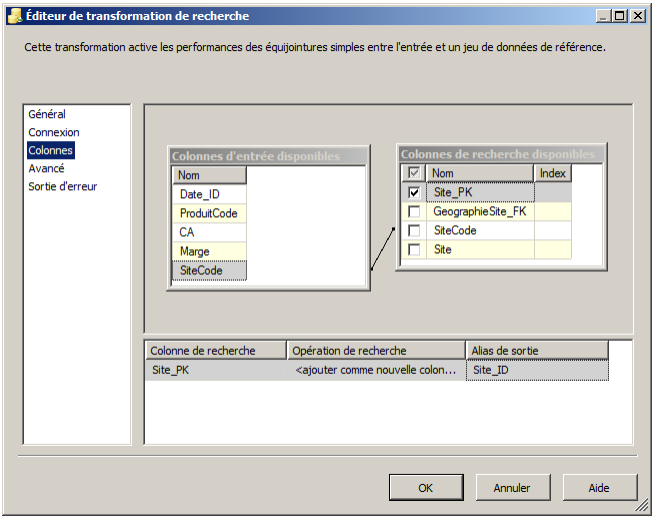Open the Opération de recherche dropdown cell
The width and height of the screenshot is (654, 517).
click(377, 370)
